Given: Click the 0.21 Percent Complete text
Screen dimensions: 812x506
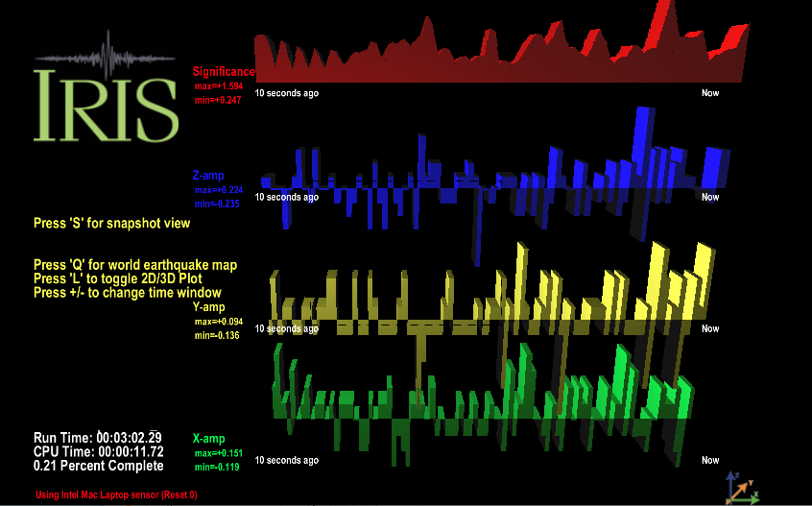Looking at the screenshot, I should tap(99, 466).
